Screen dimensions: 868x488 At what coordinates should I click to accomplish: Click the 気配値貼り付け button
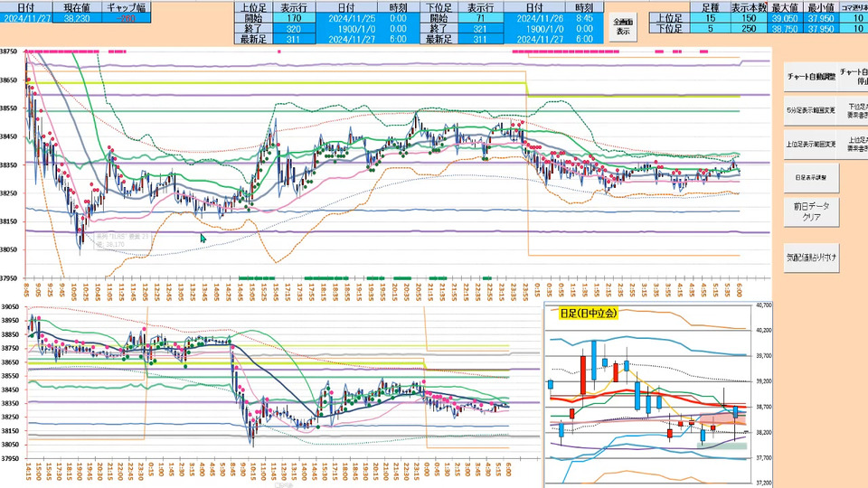pos(811,258)
